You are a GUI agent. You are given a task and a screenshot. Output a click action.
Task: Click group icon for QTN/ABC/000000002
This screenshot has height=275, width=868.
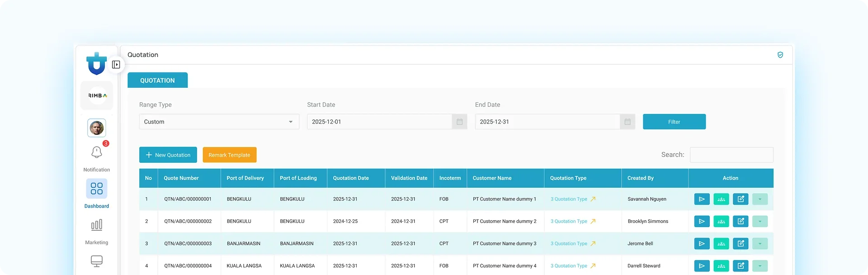pos(721,221)
